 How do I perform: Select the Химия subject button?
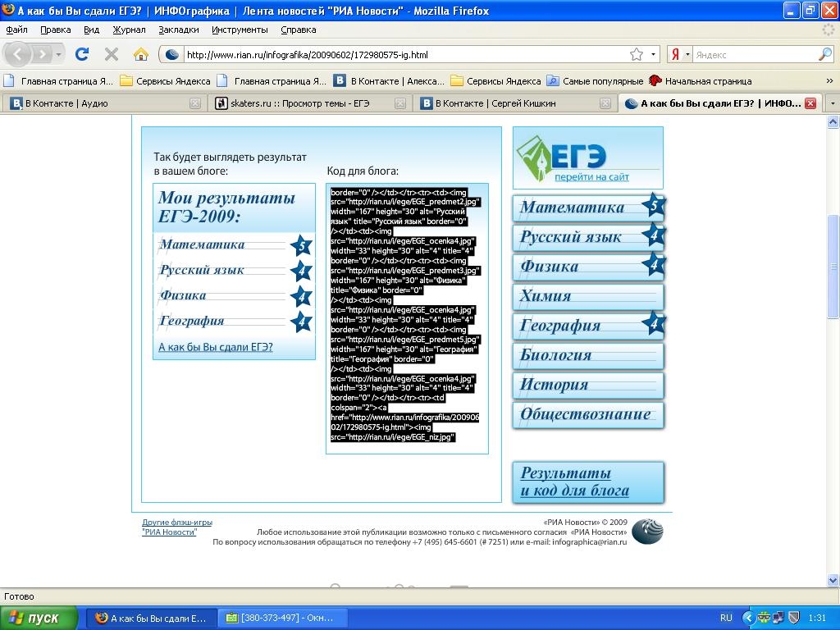[587, 296]
